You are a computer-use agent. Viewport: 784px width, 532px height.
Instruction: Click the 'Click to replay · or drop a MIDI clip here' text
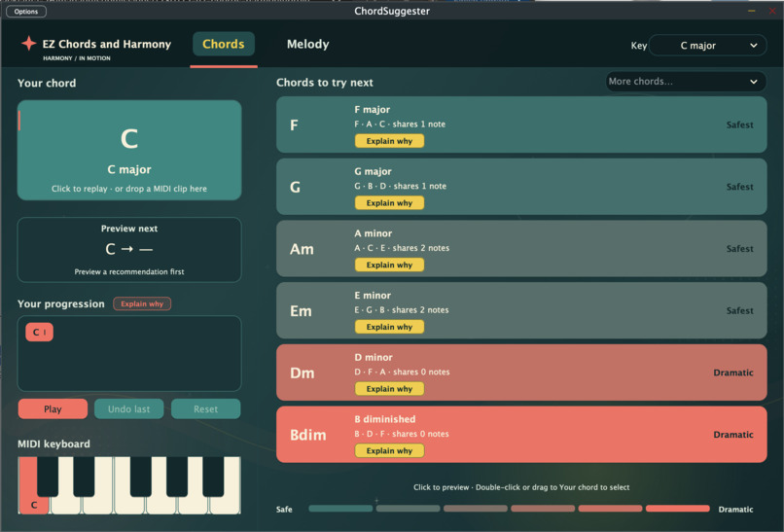tap(129, 189)
